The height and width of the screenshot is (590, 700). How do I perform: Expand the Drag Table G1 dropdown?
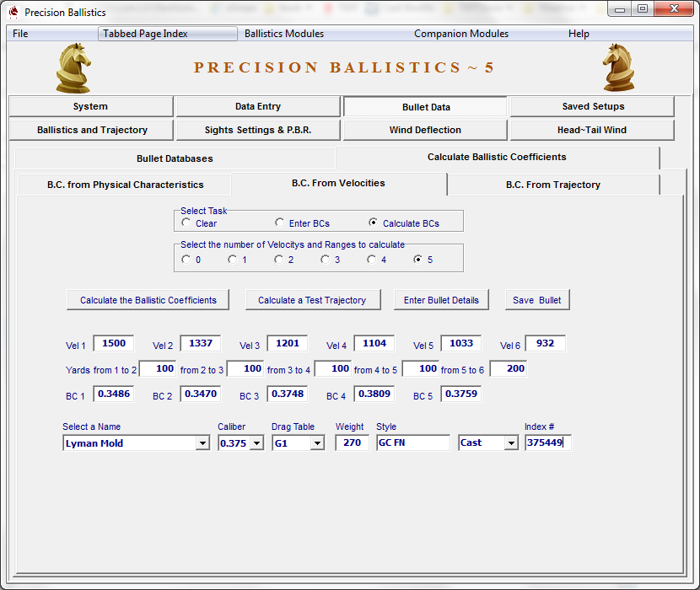click(317, 443)
